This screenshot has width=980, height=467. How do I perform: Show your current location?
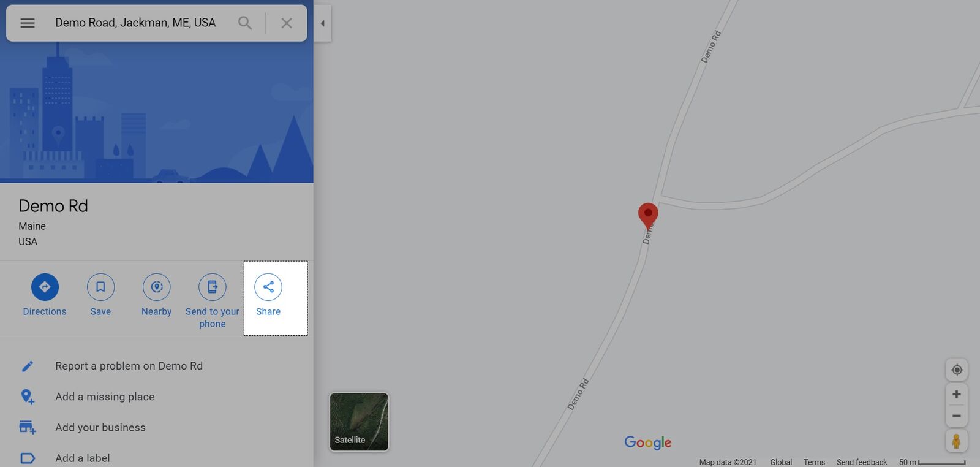[957, 370]
